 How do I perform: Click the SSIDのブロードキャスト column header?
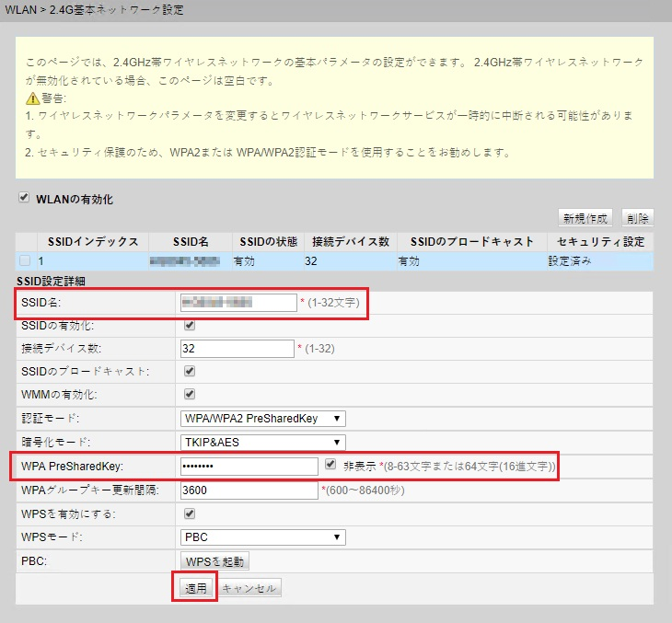472,242
